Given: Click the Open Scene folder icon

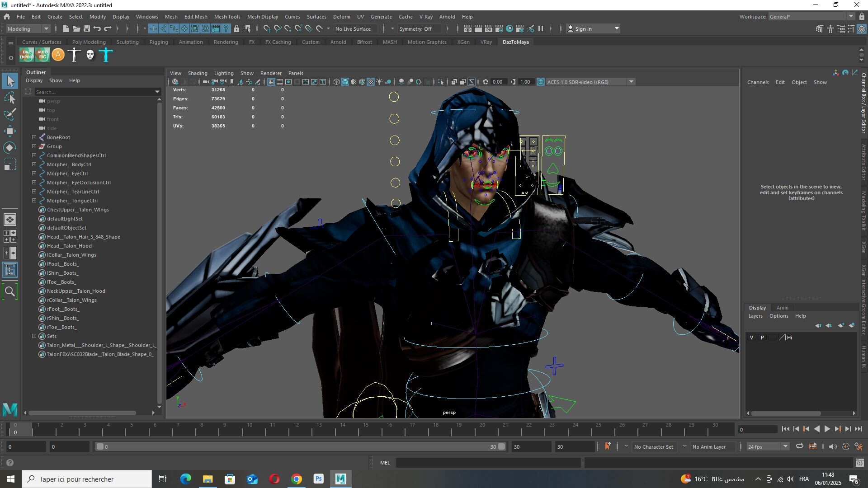Looking at the screenshot, I should pos(76,29).
